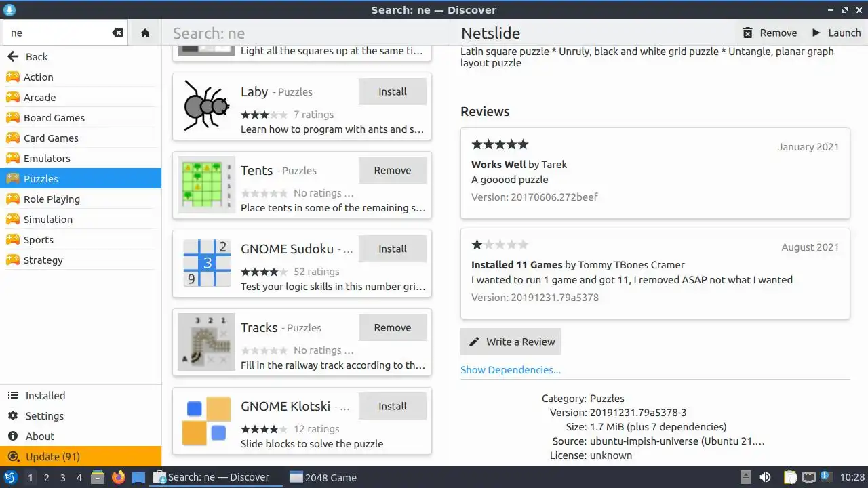Open the Arcade games category
The height and width of the screenshot is (488, 868).
81,98
